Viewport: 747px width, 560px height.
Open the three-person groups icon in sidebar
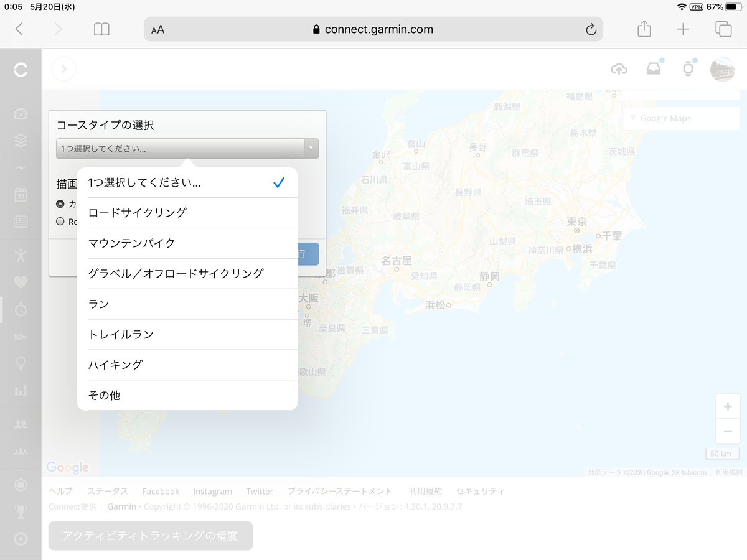click(21, 450)
